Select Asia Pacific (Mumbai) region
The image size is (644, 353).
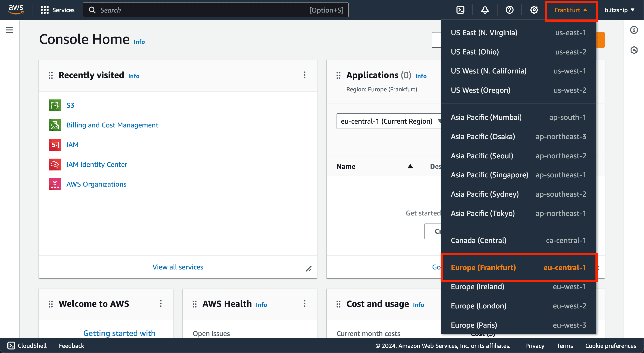[x=518, y=117]
